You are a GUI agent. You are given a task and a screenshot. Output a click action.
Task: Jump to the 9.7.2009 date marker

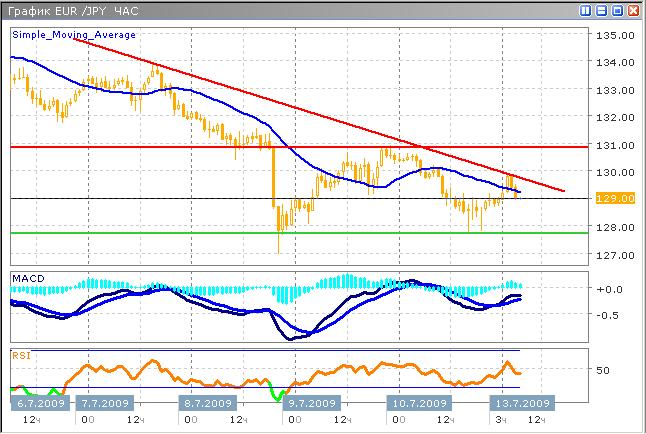click(x=312, y=403)
